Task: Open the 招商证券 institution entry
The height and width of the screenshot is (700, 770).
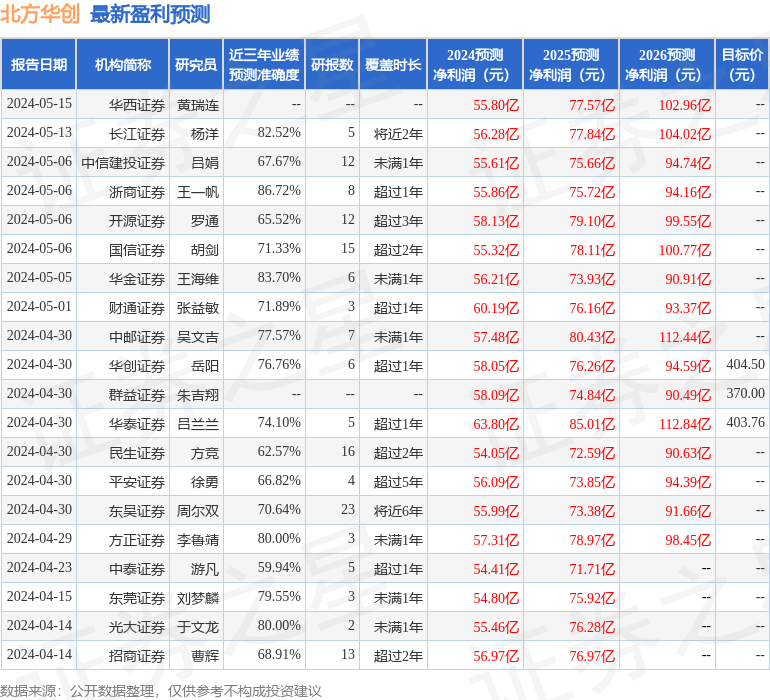Action: 137,655
